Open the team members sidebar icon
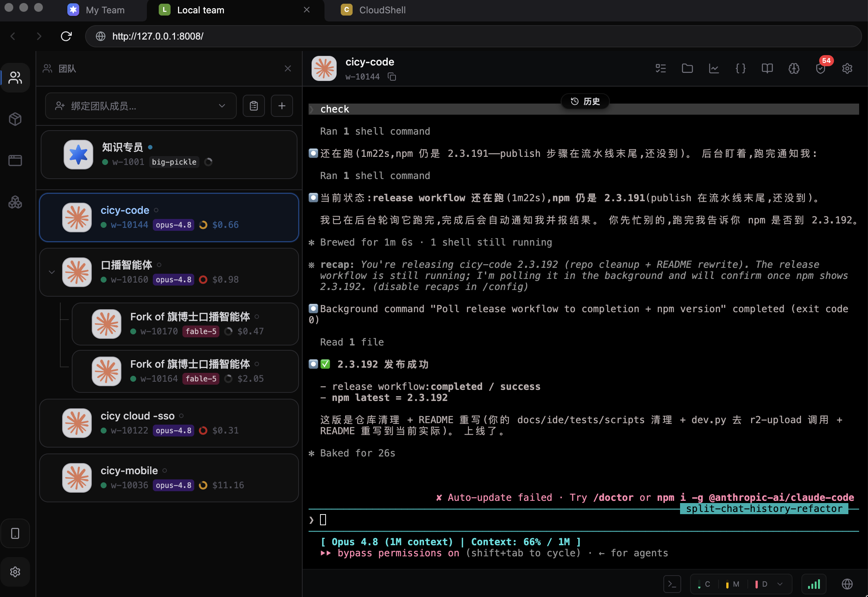The height and width of the screenshot is (597, 868). (15, 77)
